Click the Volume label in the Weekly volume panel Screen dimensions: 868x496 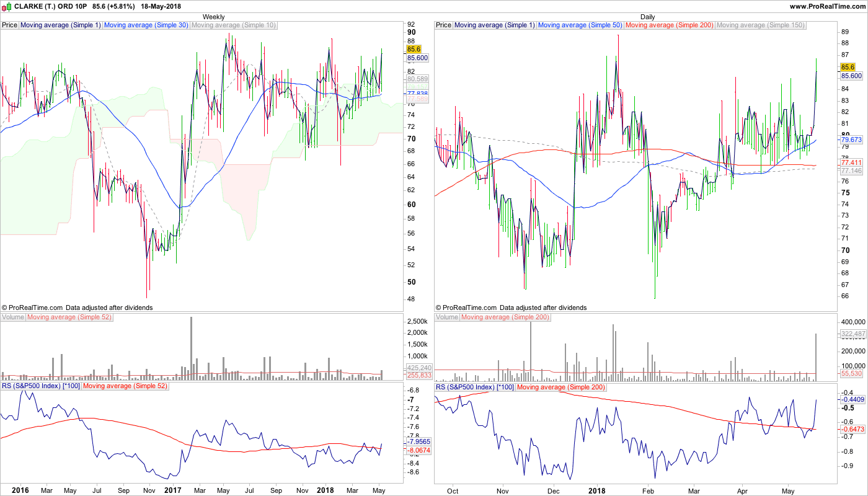coord(13,317)
